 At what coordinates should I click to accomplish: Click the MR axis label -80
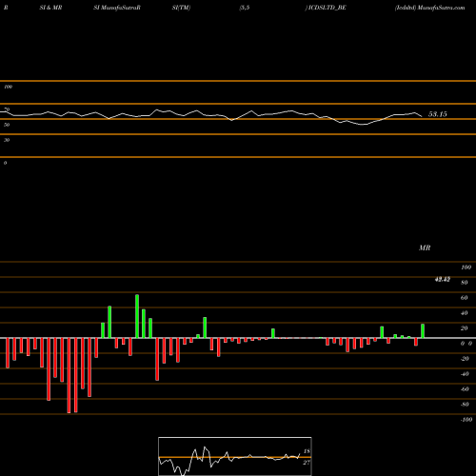(465, 405)
